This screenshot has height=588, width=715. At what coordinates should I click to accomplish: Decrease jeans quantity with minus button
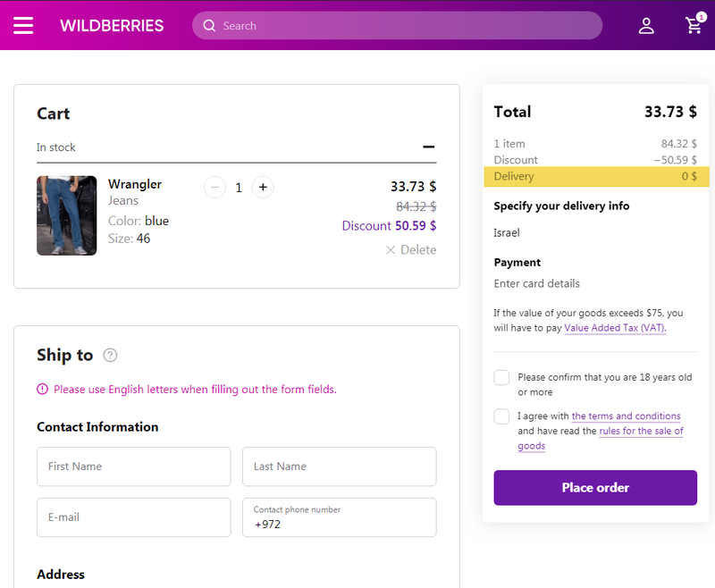[214, 187]
